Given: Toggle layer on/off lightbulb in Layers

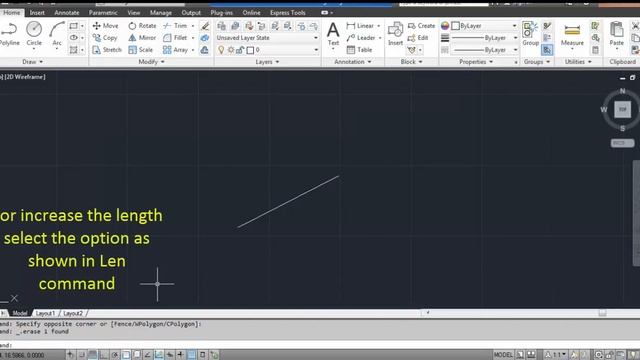Looking at the screenshot, I should [221, 50].
